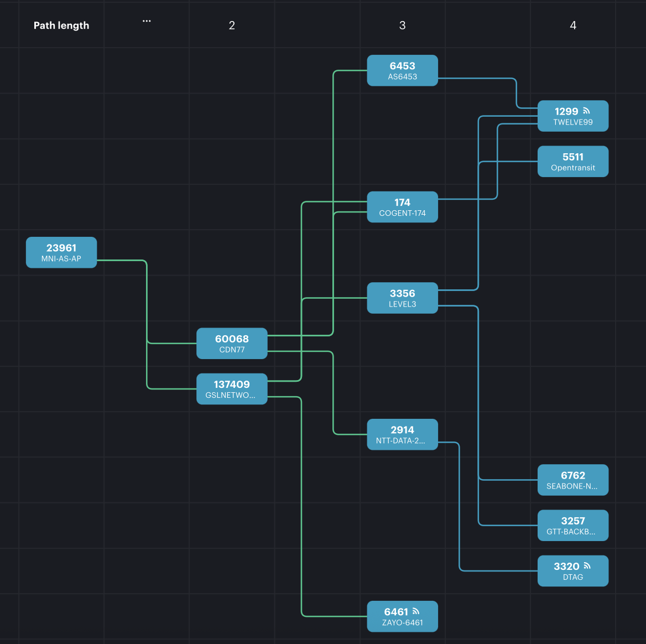
Task: Click the ZAYO-6461 node label
Action: coord(402,622)
